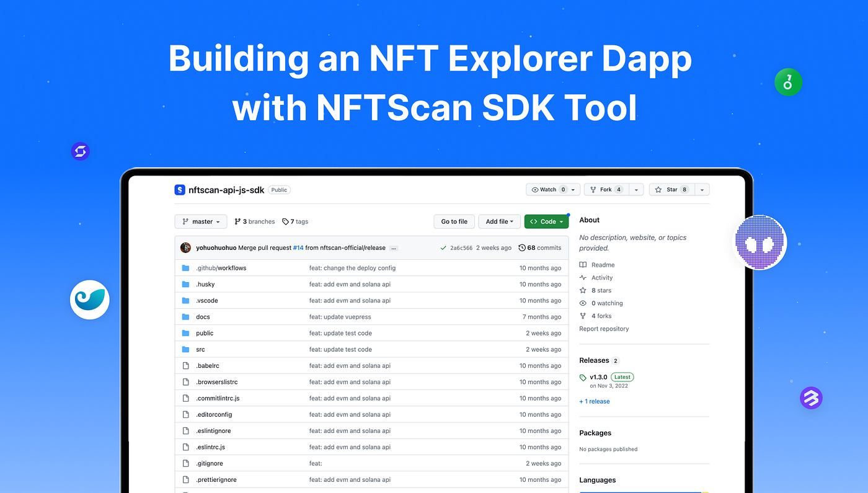Viewport: 868px width, 493px height.
Task: Click the .husky '10 months ago' timestamp
Action: pos(540,284)
